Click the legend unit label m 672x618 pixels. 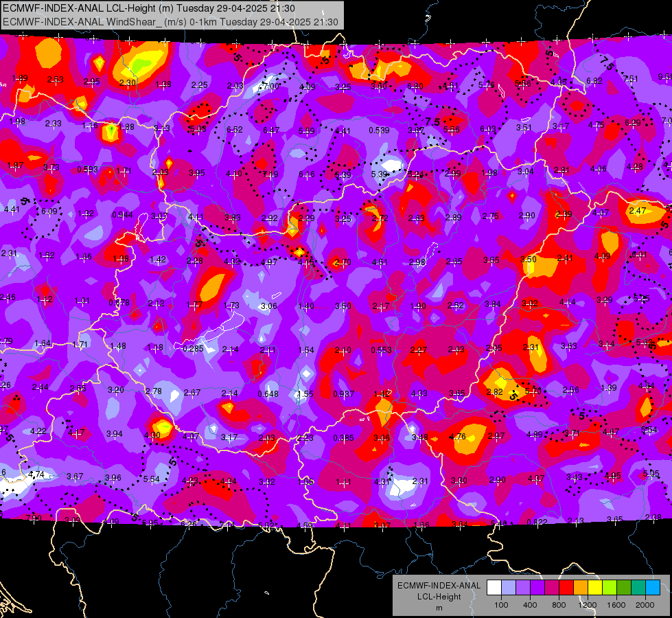(x=439, y=608)
